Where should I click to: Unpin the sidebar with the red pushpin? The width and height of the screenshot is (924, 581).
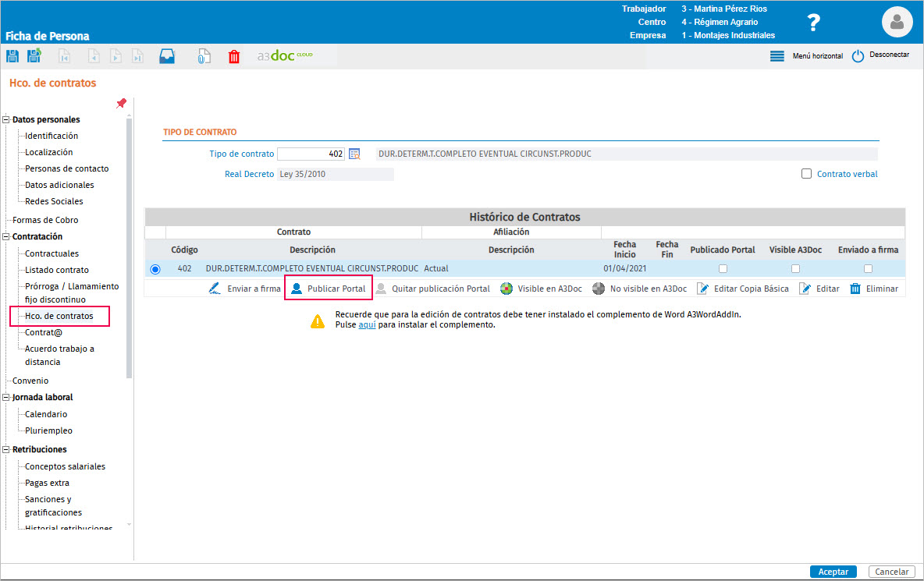122,104
